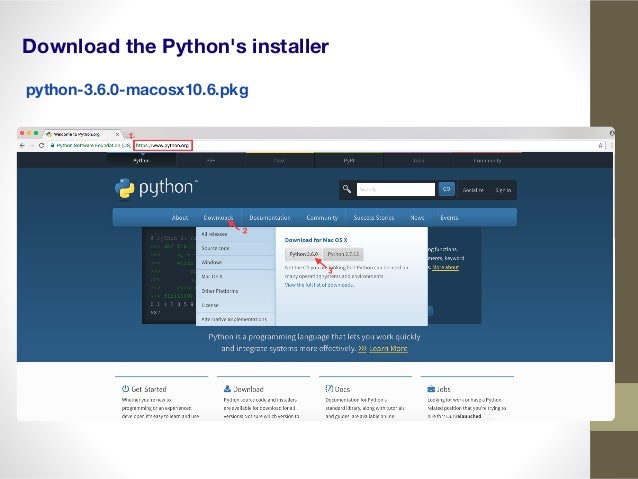Open View the full list of downloads link

[x=319, y=285]
